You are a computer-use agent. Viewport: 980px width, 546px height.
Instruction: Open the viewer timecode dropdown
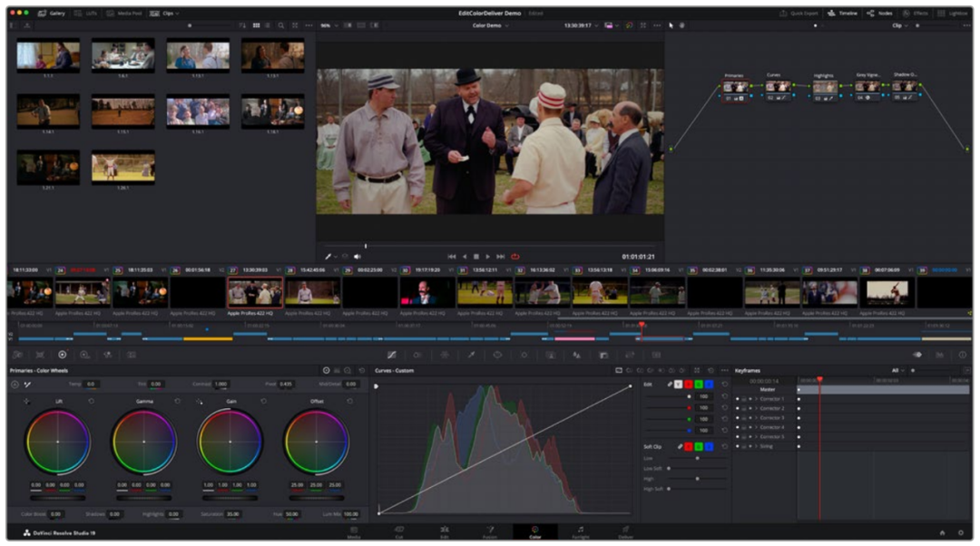pyautogui.click(x=581, y=25)
